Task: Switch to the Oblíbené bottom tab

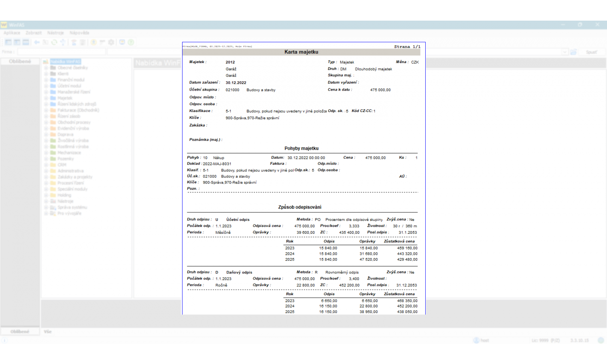Action: tap(20, 332)
